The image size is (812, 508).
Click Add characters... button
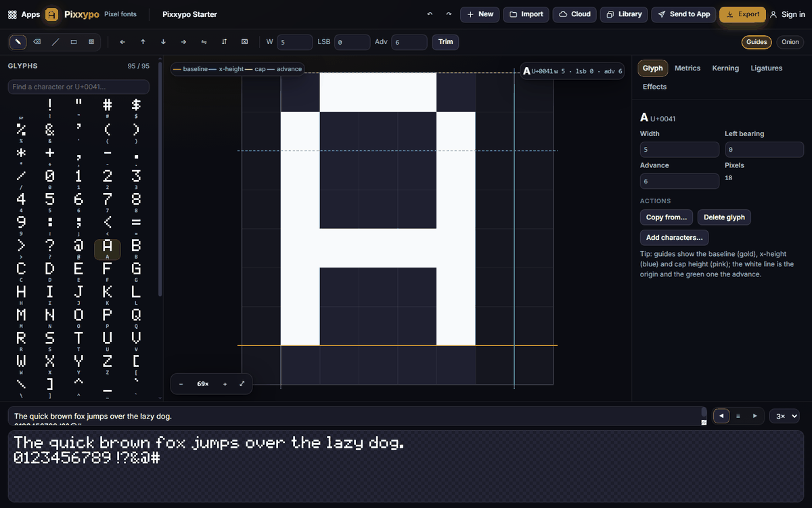pos(675,238)
